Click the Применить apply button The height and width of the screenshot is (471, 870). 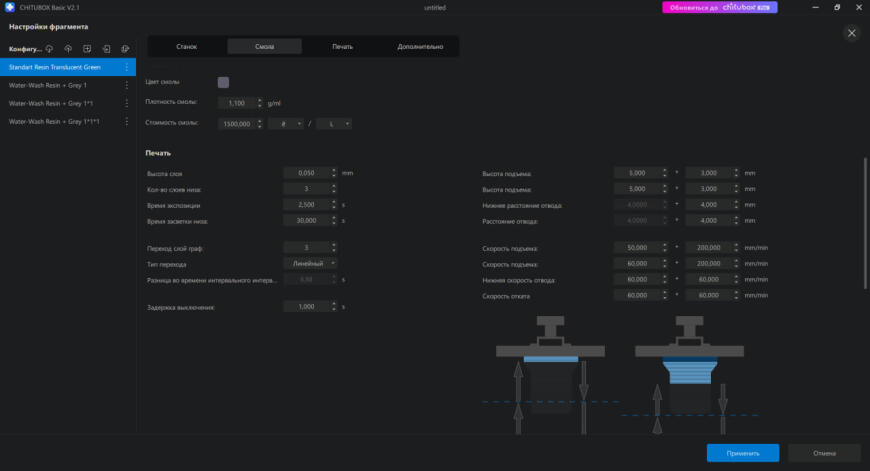tap(742, 453)
